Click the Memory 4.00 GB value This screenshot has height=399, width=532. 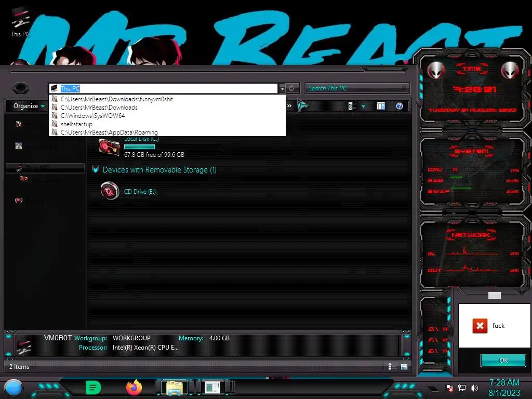219,338
